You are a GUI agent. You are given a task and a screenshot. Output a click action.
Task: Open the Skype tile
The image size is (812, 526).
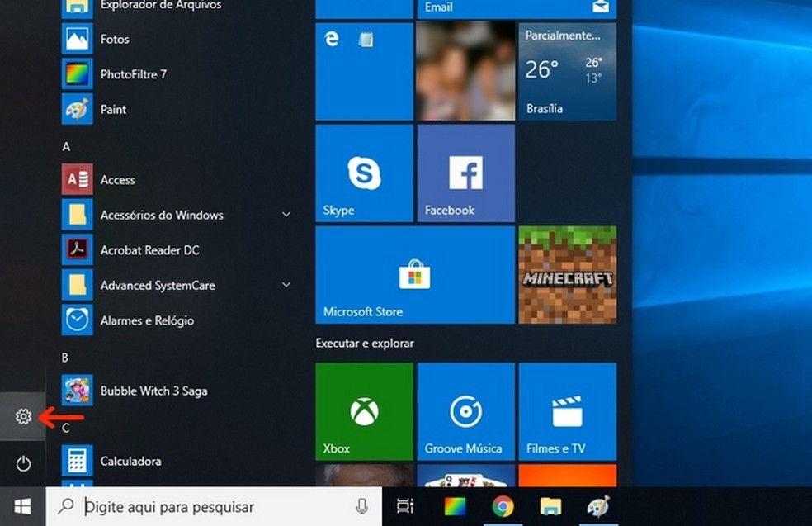pyautogui.click(x=364, y=173)
